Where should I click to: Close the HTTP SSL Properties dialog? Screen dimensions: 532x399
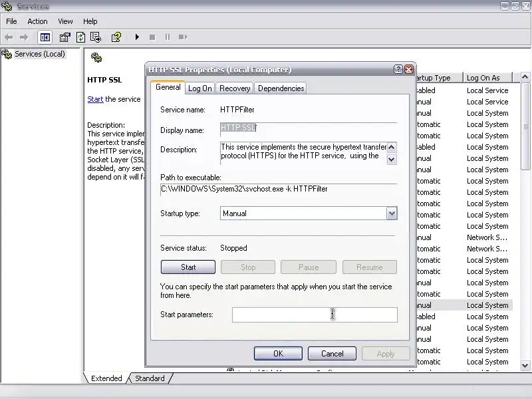coord(409,70)
